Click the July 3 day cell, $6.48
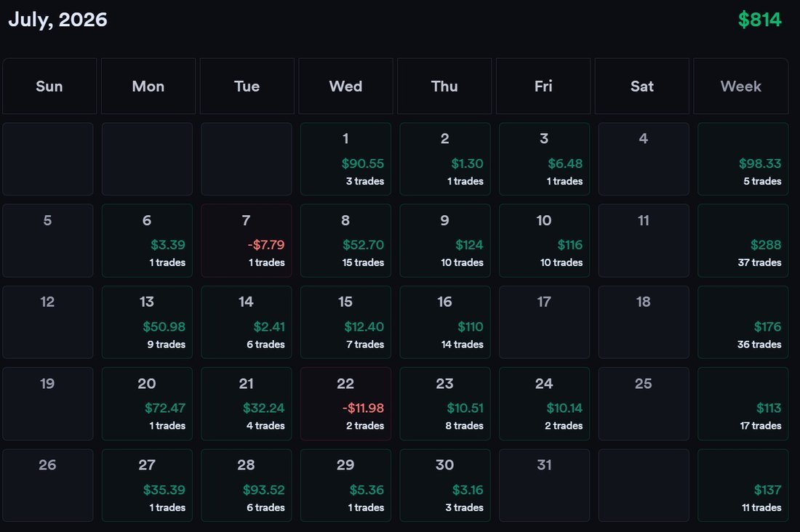 point(544,158)
